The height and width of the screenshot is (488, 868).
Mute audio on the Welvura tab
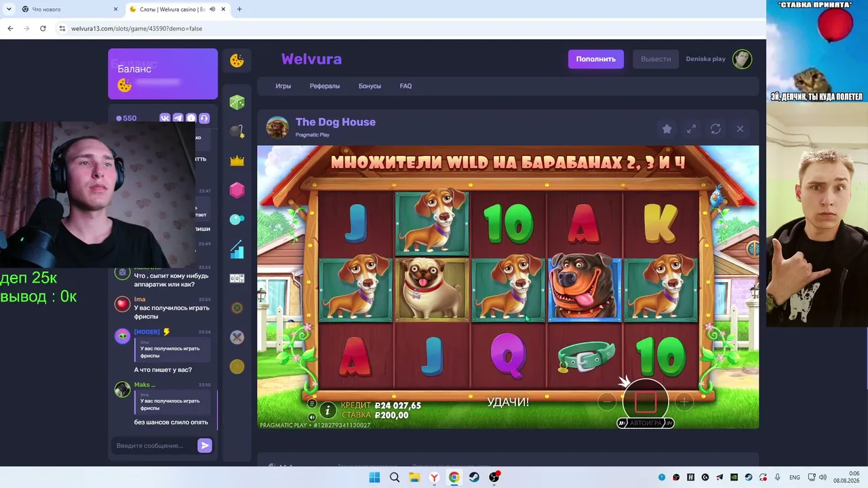[212, 9]
